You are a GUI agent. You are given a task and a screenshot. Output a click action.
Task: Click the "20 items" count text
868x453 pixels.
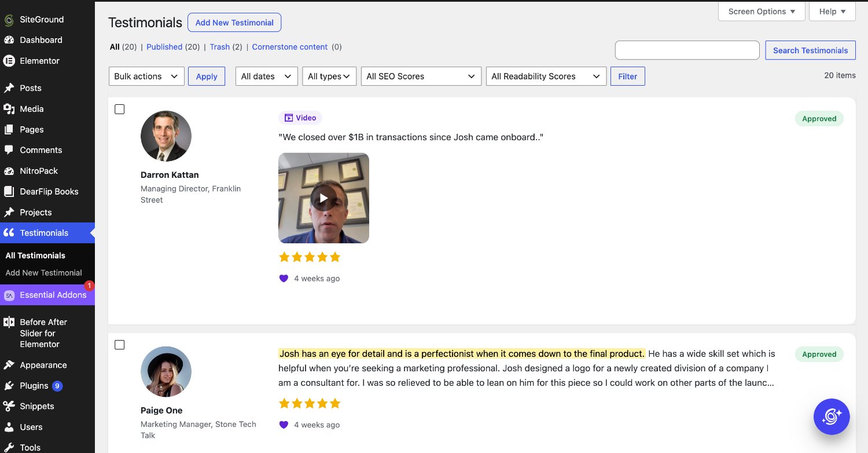840,75
